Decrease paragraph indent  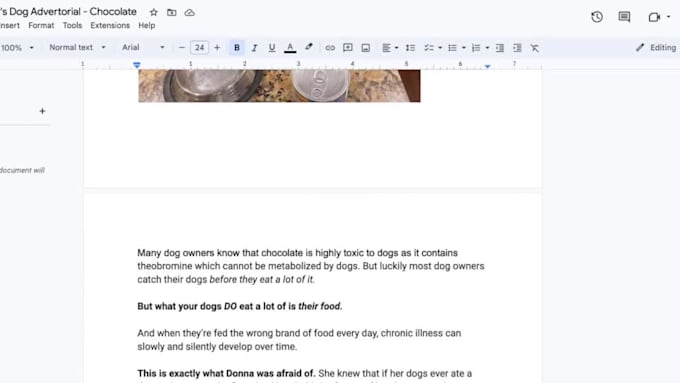coord(500,48)
